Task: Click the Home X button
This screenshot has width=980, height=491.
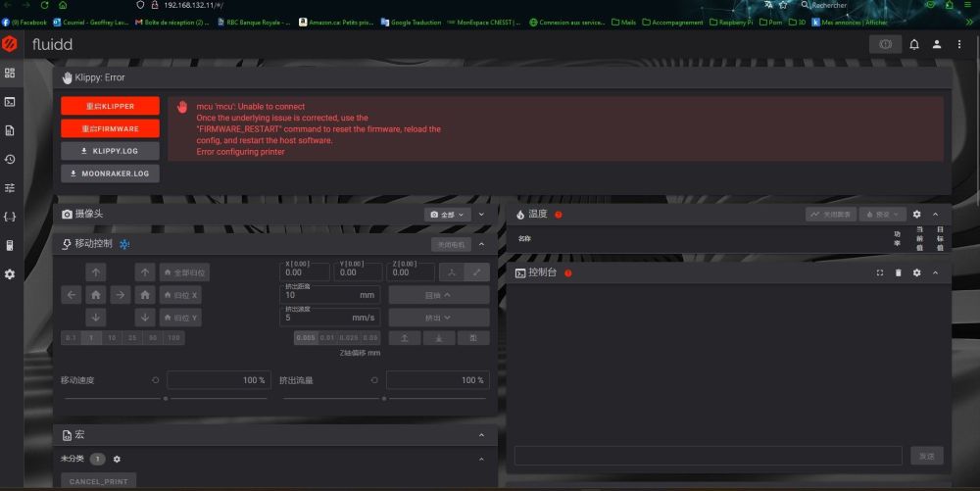Action: click(x=180, y=295)
